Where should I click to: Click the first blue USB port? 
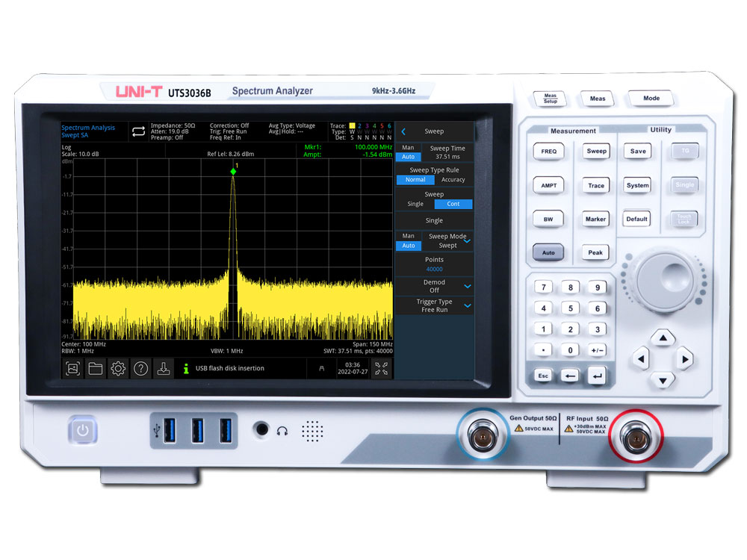[170, 431]
